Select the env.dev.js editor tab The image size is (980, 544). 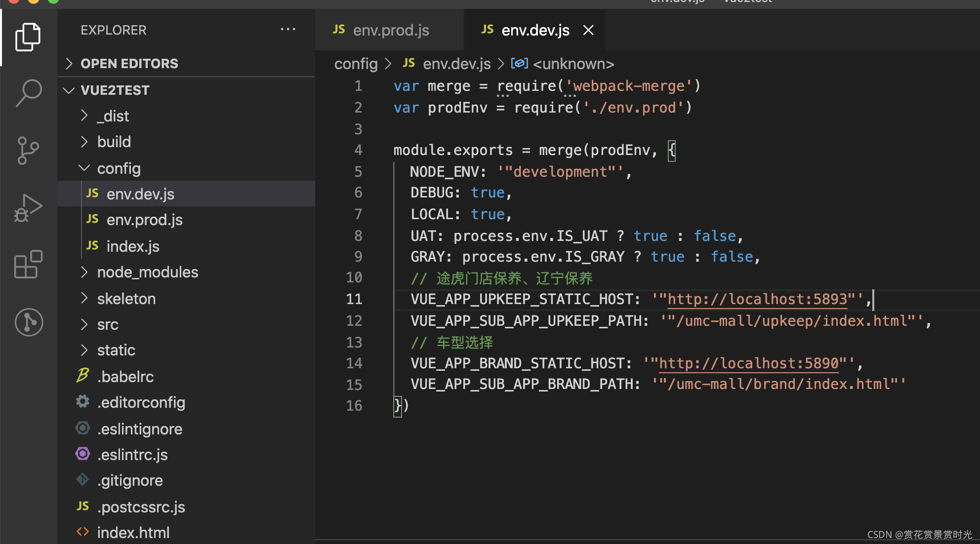(535, 30)
